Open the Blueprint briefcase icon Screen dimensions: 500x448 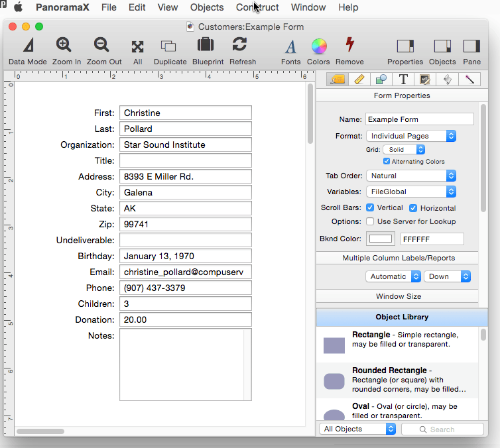tap(206, 44)
